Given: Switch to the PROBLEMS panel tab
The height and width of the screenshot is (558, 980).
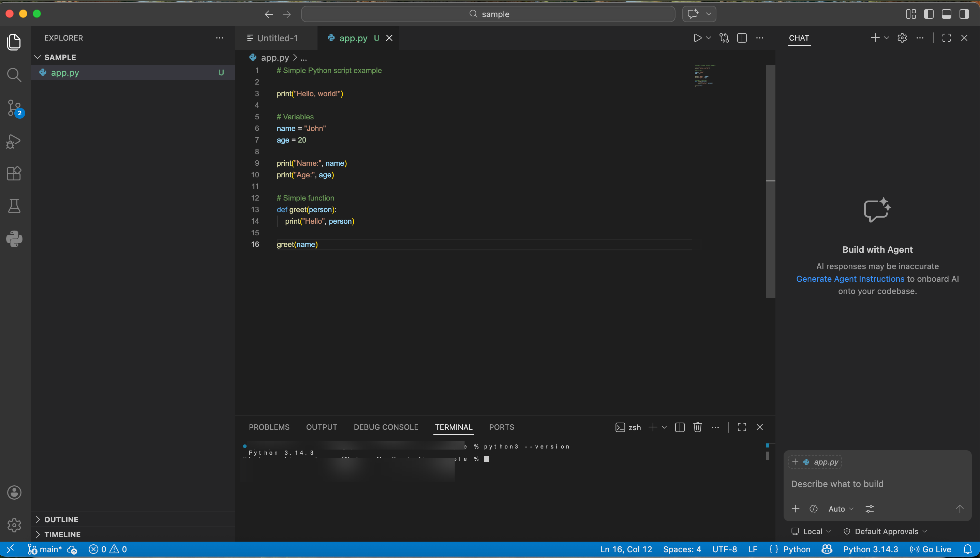Looking at the screenshot, I should (269, 427).
